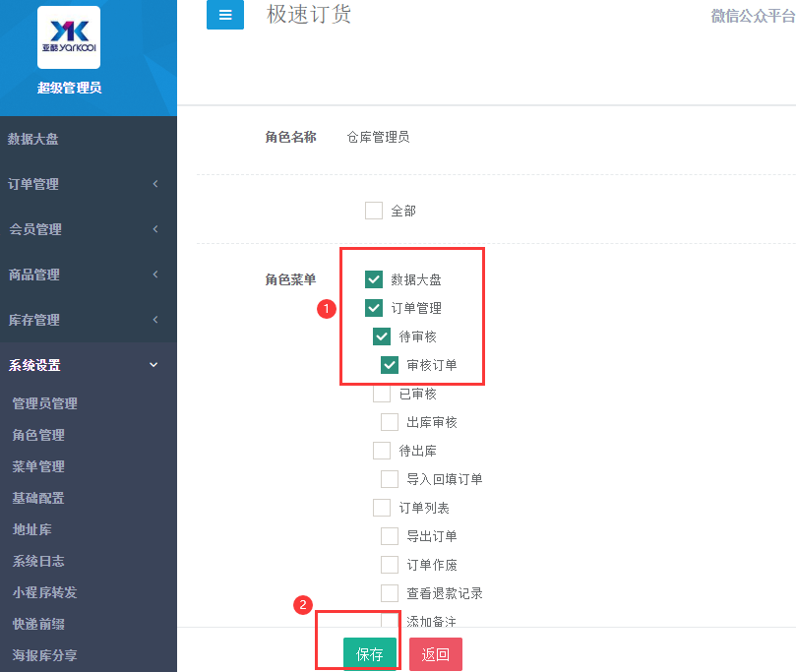Screen dimensions: 796x672
Task: Check the 导出订单 checkbox
Action: pyautogui.click(x=390, y=536)
